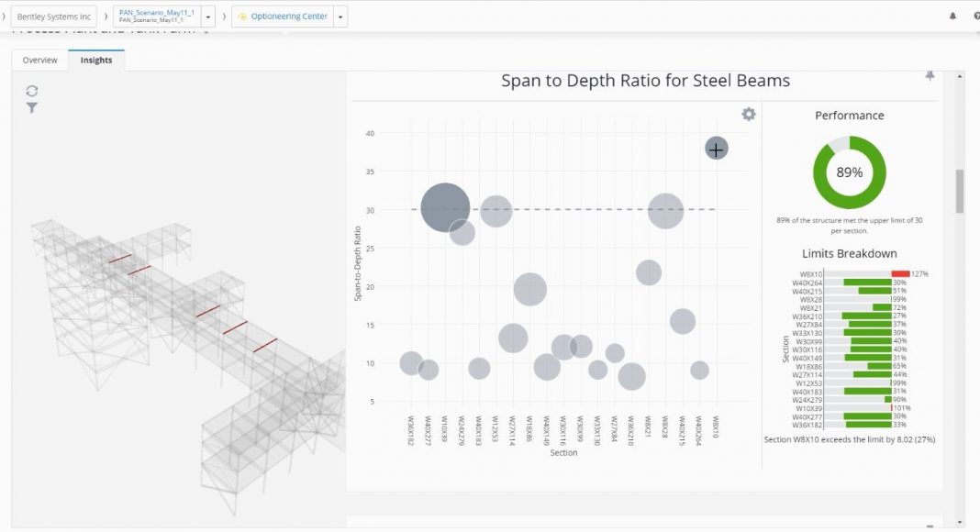The width and height of the screenshot is (980, 532).
Task: Open the PAN_Scenario_May11_1 breadcrumb link
Action: pos(157,17)
